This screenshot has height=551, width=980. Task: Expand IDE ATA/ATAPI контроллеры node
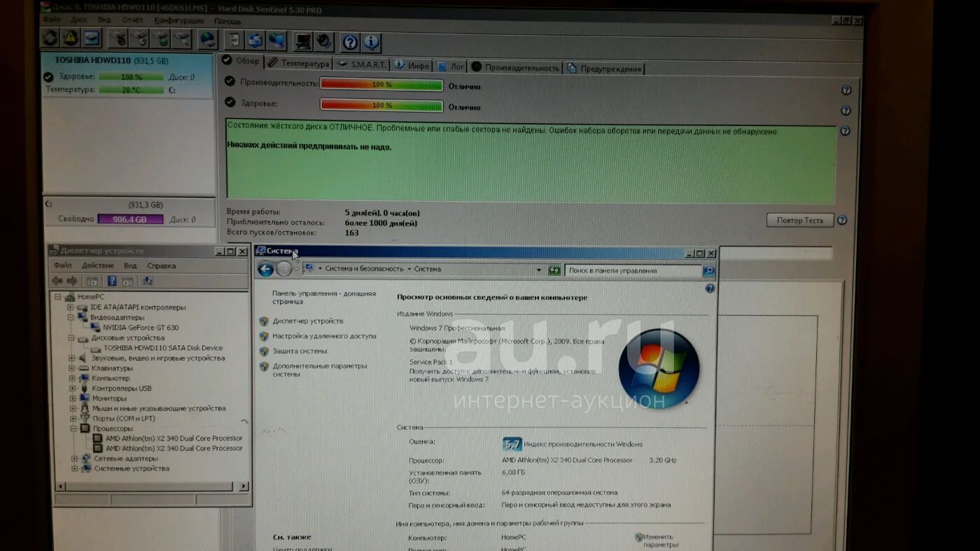pyautogui.click(x=70, y=307)
